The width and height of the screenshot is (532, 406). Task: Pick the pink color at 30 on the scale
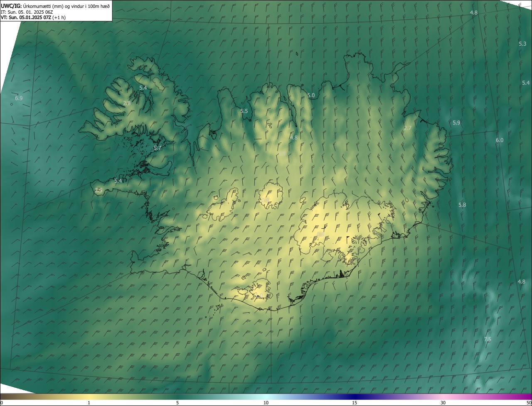point(443,396)
